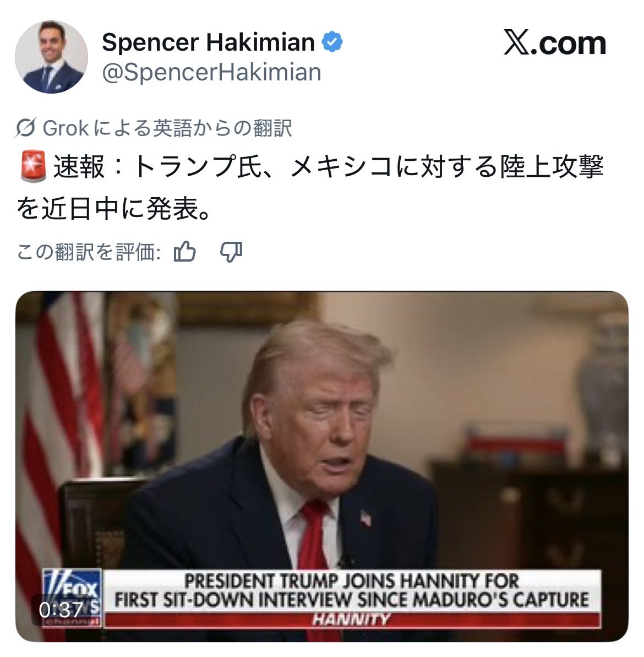This screenshot has height=657, width=644.
Task: Click the red HANNITY banner strip
Action: point(352,620)
